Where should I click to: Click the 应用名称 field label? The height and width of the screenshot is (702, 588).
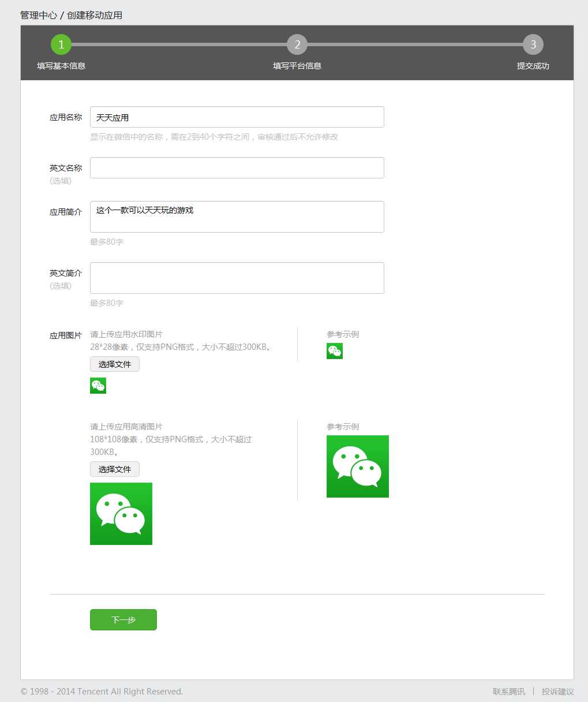tap(66, 117)
